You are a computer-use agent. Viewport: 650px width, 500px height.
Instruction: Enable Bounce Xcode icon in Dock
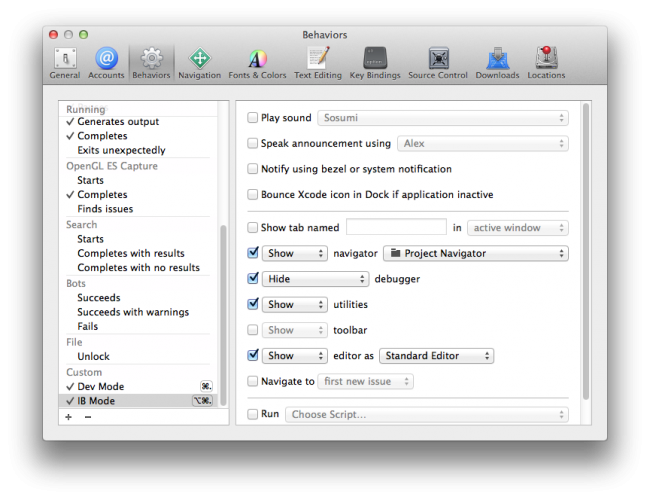252,194
